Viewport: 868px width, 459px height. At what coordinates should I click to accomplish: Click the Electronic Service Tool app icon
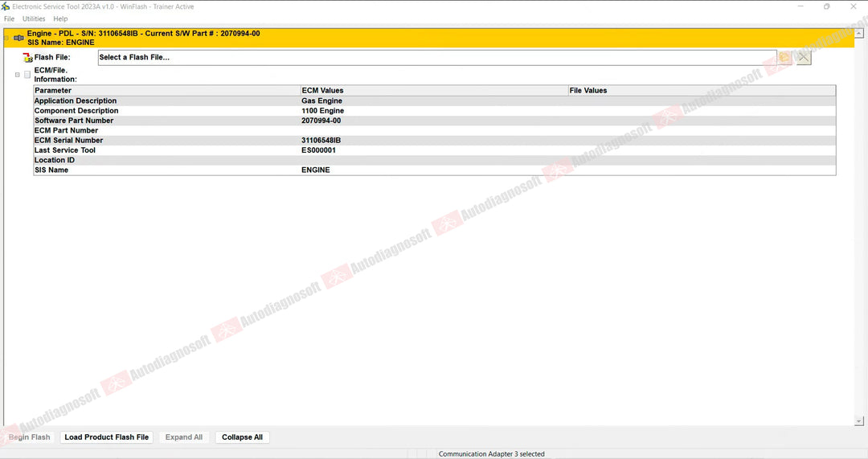coord(6,6)
